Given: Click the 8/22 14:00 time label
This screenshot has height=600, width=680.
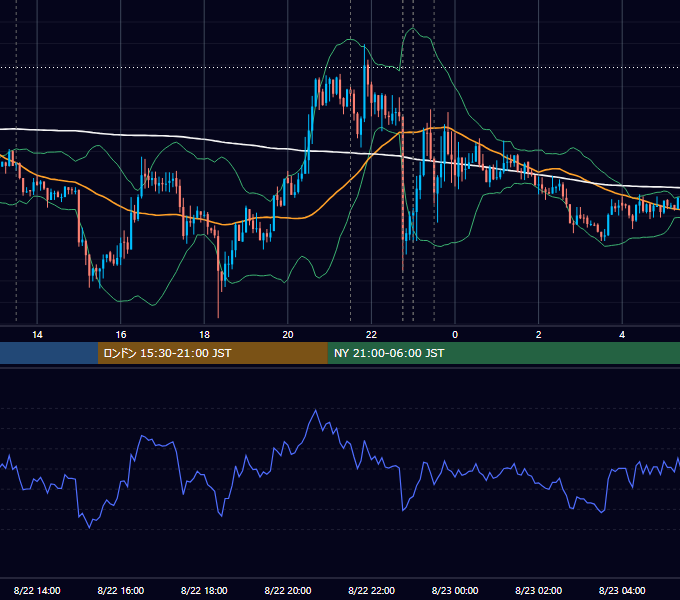Looking at the screenshot, I should [x=37, y=590].
